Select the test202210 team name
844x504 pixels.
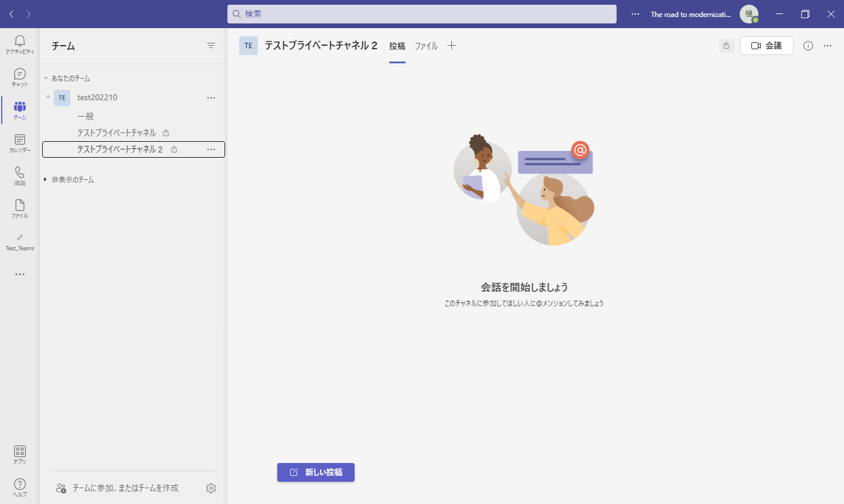tap(97, 97)
